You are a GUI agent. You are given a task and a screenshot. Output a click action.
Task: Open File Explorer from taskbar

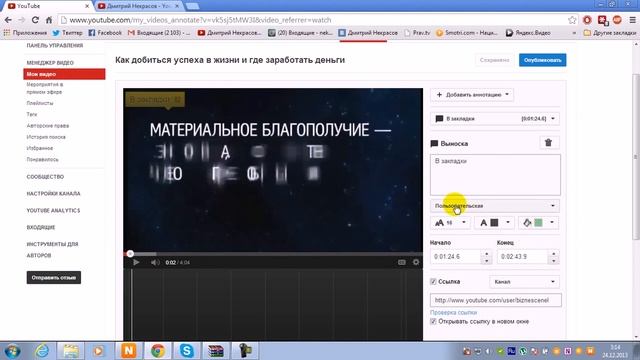[x=71, y=351]
